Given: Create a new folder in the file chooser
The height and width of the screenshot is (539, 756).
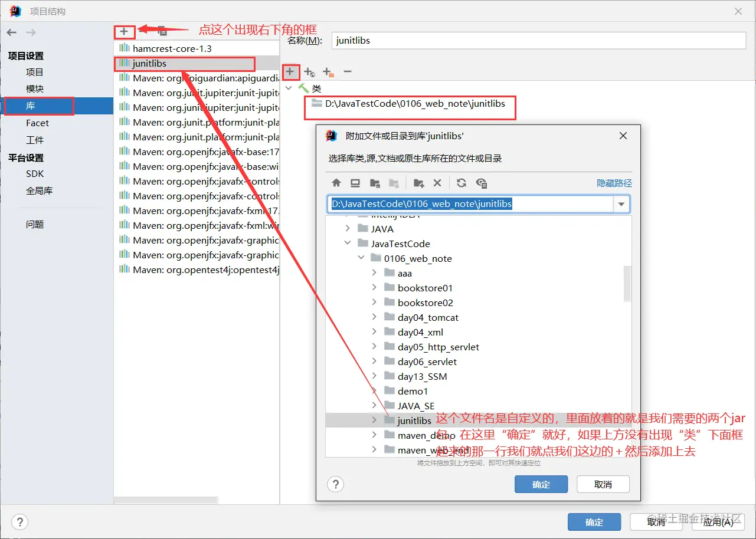Looking at the screenshot, I should [419, 183].
